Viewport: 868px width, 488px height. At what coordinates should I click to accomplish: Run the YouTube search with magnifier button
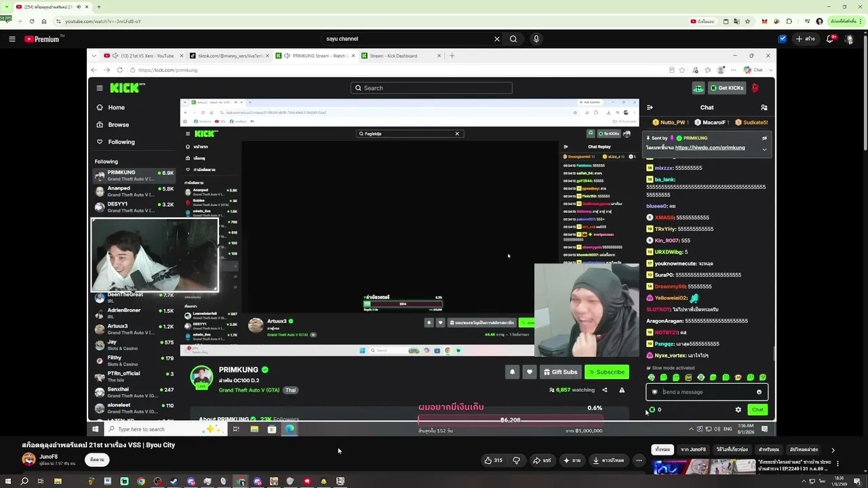coord(513,39)
